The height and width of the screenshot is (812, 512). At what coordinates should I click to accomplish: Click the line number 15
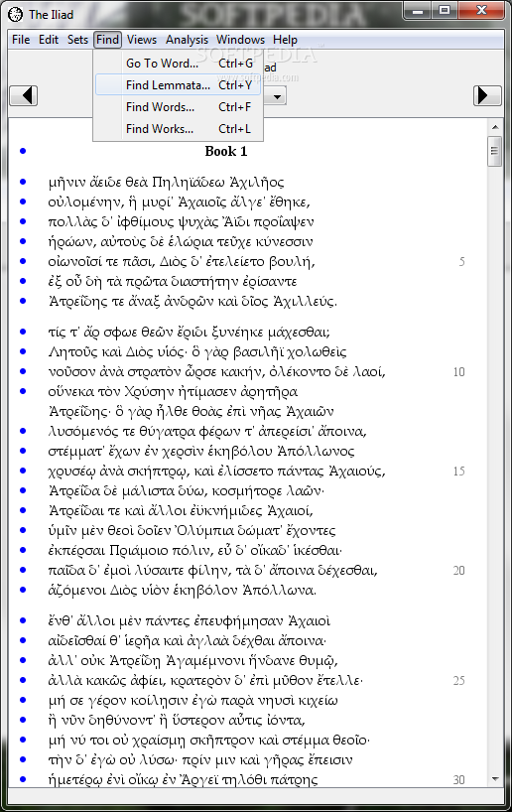point(458,472)
